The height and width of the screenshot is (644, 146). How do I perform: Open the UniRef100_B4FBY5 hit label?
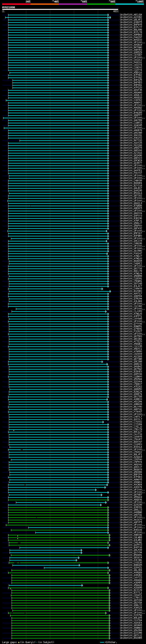131,25
